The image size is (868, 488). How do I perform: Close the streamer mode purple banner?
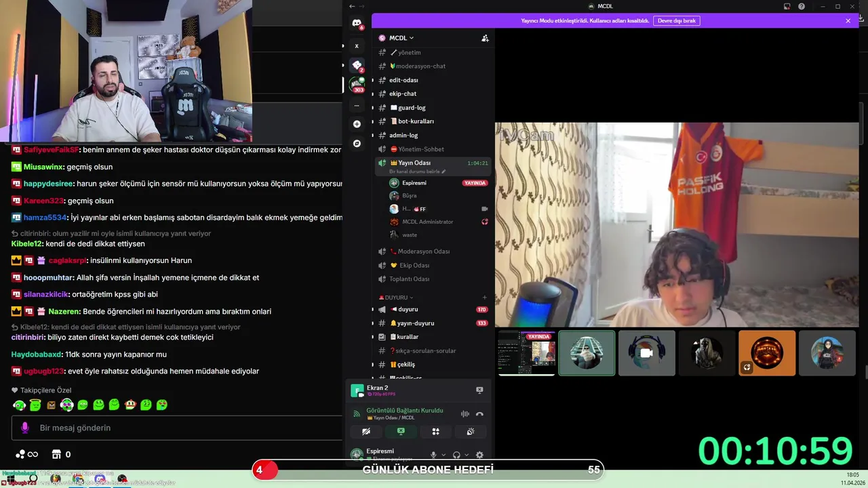[848, 21]
